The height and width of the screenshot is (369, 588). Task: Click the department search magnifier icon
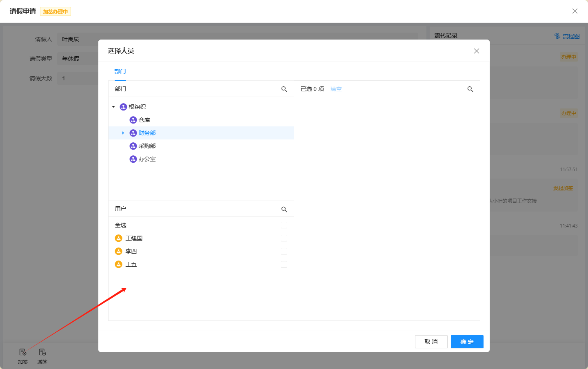click(x=284, y=89)
